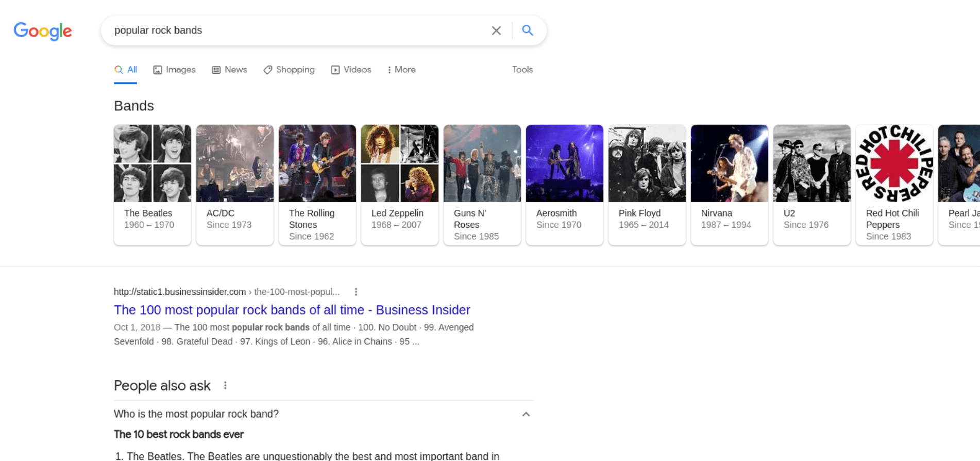Click '1960 – 1970' under The Beatles

coord(149,225)
